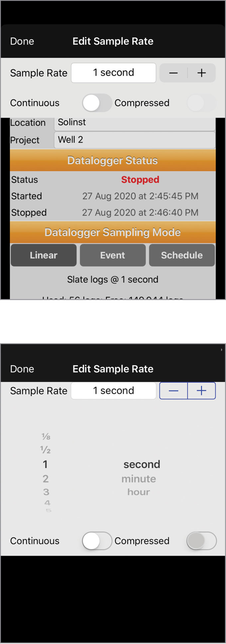
Task: Choose ⅛ in the number picker wheel
Action: click(x=46, y=437)
